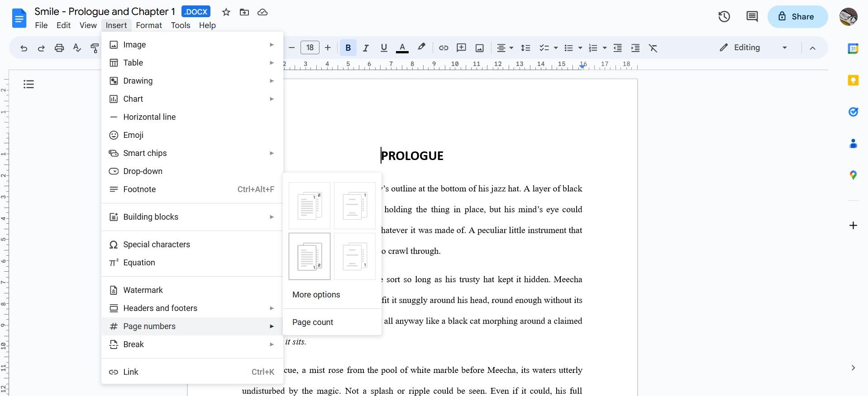Open the comments panel icon

pyautogui.click(x=752, y=17)
